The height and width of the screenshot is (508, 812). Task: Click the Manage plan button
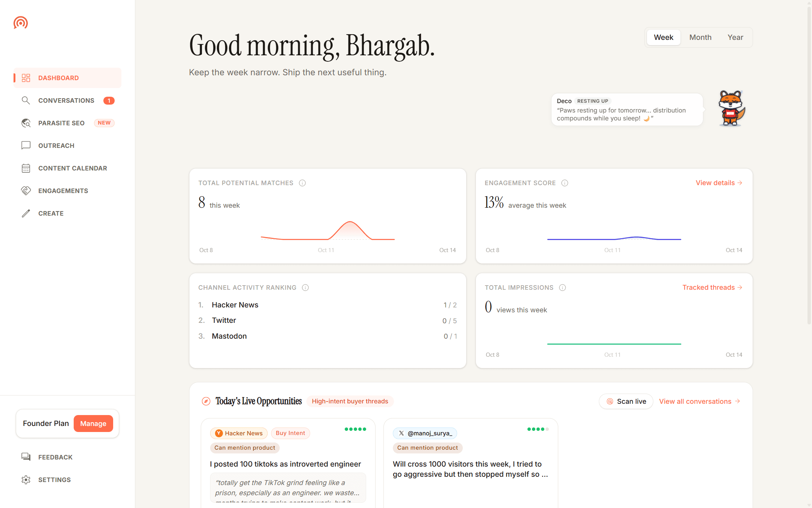tap(93, 424)
